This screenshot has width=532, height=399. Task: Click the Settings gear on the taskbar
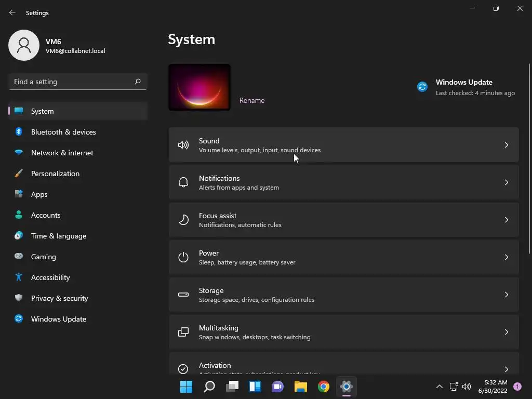point(347,387)
